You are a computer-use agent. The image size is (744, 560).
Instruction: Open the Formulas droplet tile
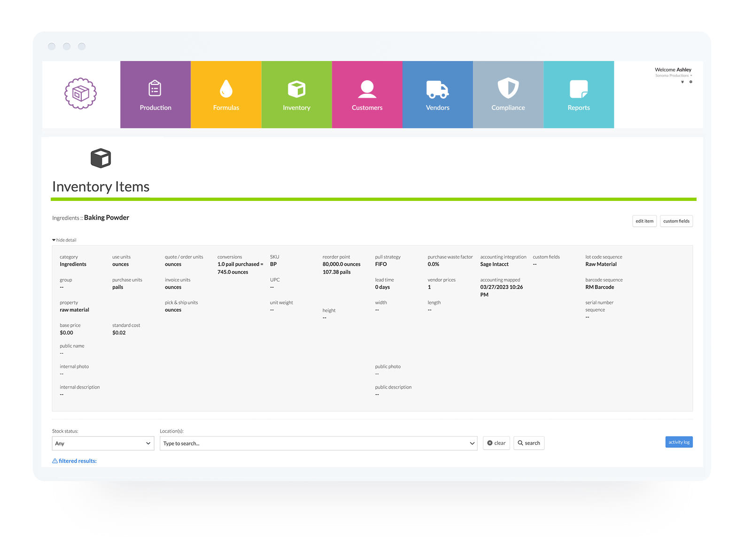click(226, 95)
